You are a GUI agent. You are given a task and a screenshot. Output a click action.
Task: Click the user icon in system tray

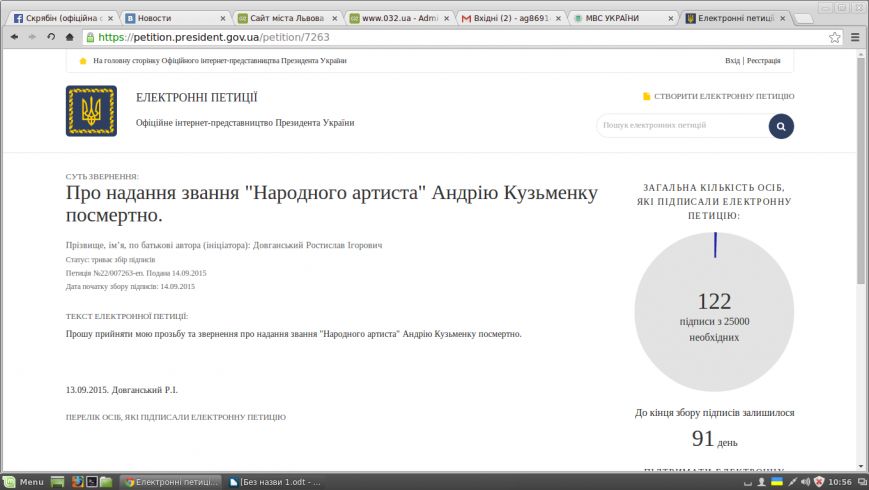tap(761, 482)
